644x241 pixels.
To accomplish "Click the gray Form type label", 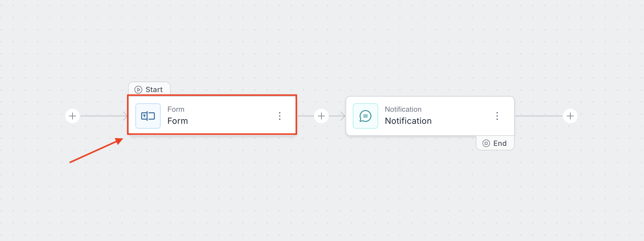I will coord(176,109).
